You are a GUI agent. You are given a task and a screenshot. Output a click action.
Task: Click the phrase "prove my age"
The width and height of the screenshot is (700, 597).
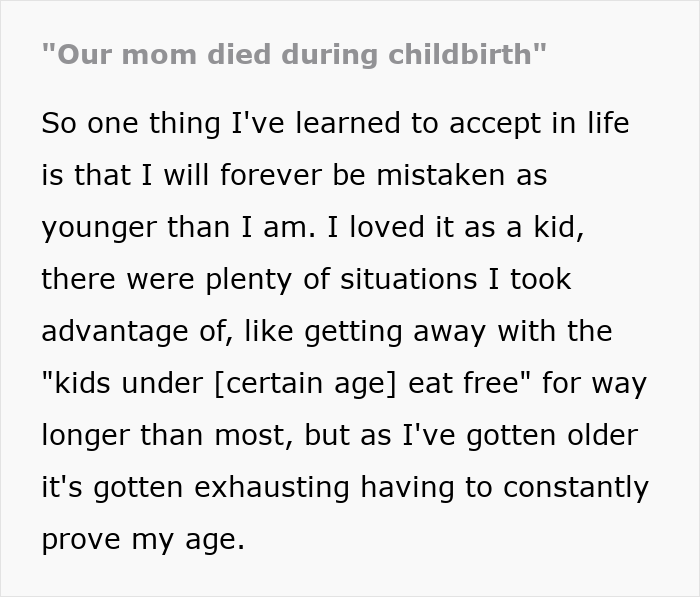[142, 539]
